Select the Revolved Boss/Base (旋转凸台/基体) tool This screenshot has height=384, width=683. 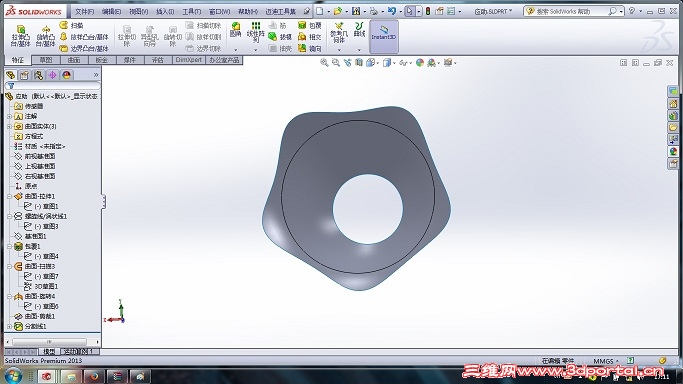click(45, 36)
